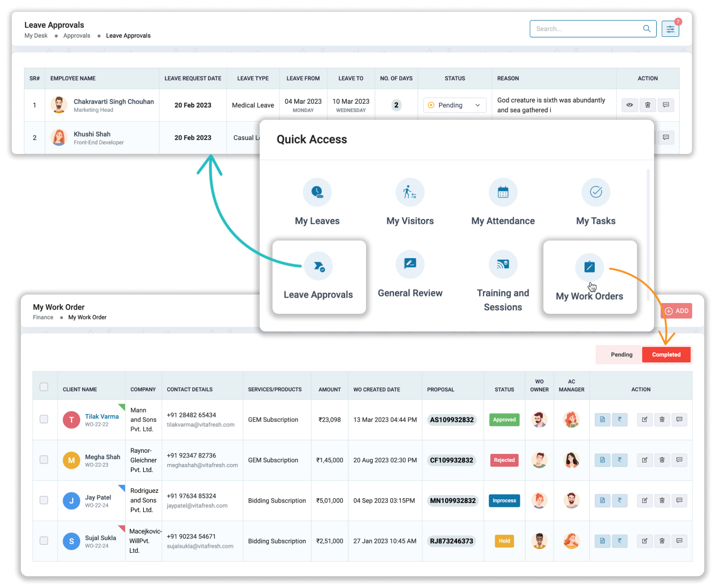View Chakravarti Singh Chouhan's leave details
The image size is (716, 588).
pos(629,105)
